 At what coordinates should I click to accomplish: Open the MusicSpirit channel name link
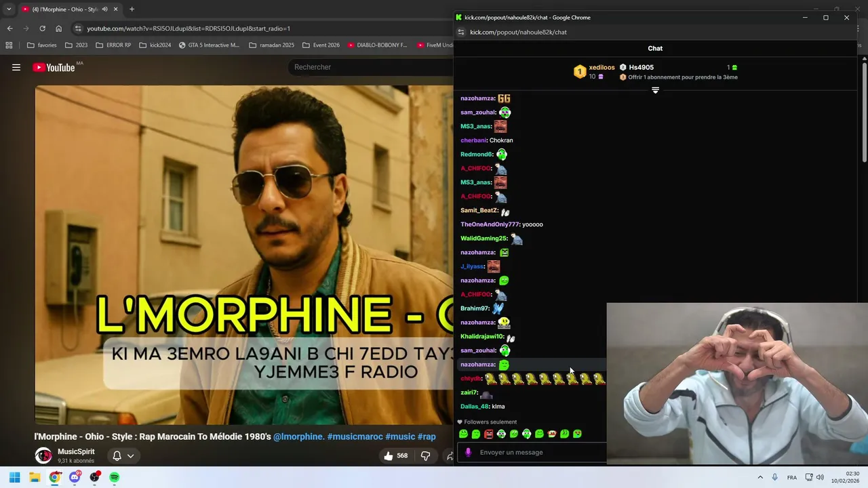pyautogui.click(x=76, y=451)
